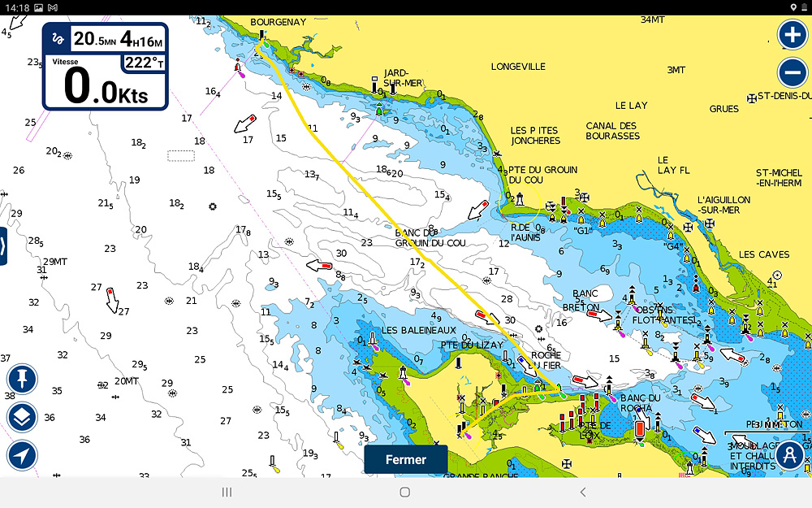Zoom out with the minus button
Viewport: 812px width, 508px height.
tap(792, 73)
